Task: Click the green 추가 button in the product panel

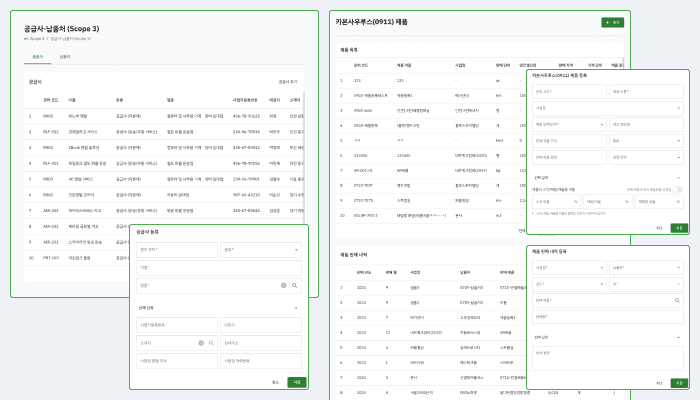Action: click(610, 21)
